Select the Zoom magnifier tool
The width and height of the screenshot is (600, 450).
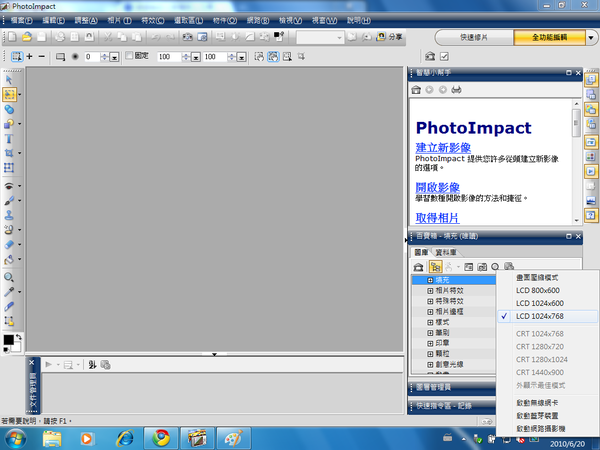pyautogui.click(x=9, y=277)
